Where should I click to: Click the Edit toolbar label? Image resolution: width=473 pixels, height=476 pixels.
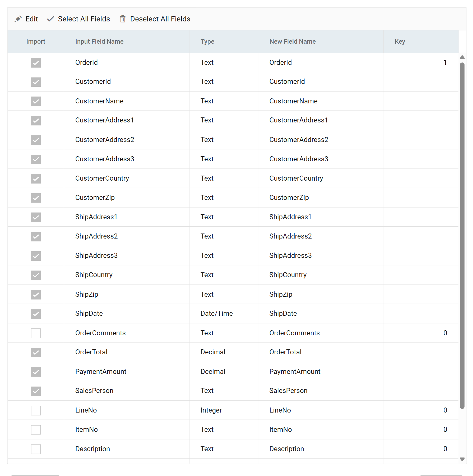[x=32, y=19]
